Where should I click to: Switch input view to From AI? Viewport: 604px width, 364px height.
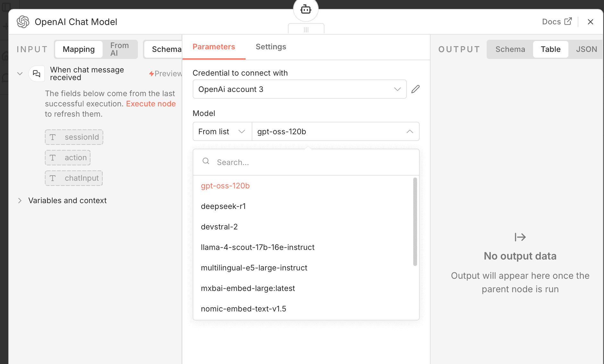(120, 49)
